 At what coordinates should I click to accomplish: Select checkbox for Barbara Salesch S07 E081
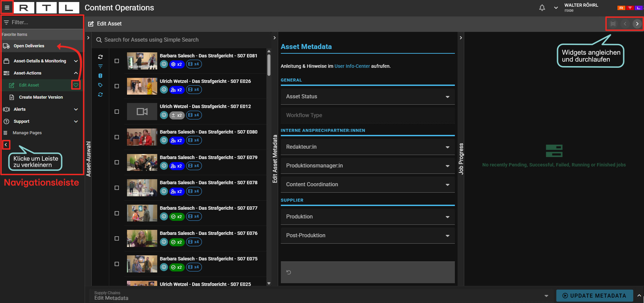tap(117, 61)
